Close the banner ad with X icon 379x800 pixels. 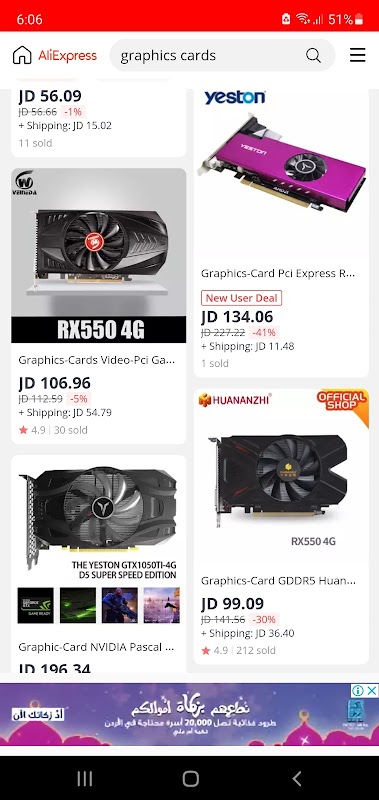coord(372,690)
